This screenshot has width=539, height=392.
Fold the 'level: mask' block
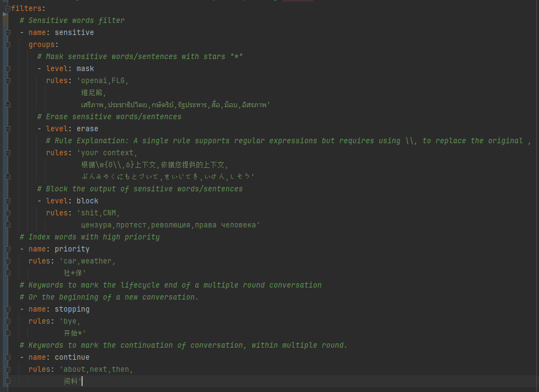(8, 69)
